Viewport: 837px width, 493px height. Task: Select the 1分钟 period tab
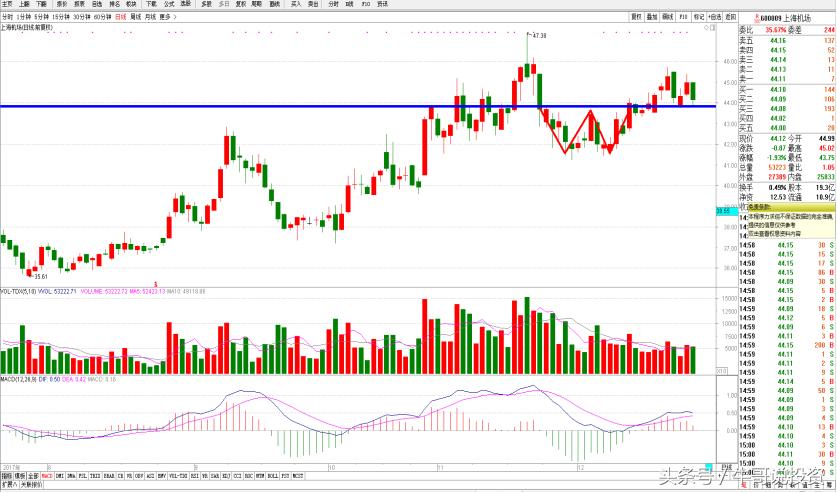pos(24,17)
